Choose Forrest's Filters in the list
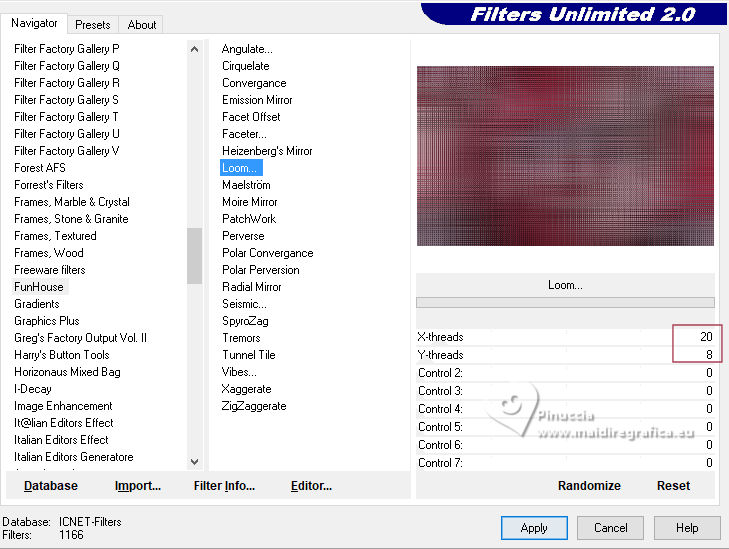The width and height of the screenshot is (729, 549). click(x=48, y=185)
